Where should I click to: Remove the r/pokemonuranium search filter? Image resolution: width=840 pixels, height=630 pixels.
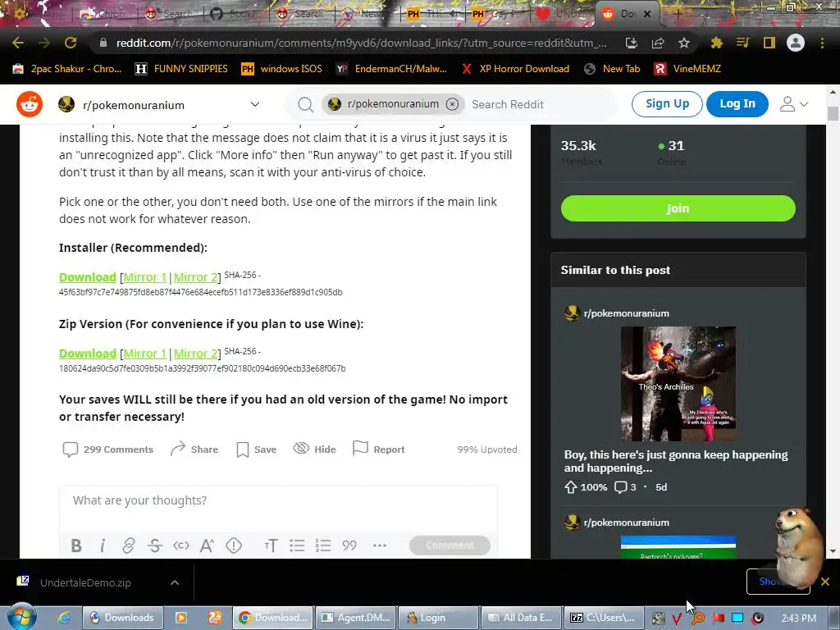(452, 104)
